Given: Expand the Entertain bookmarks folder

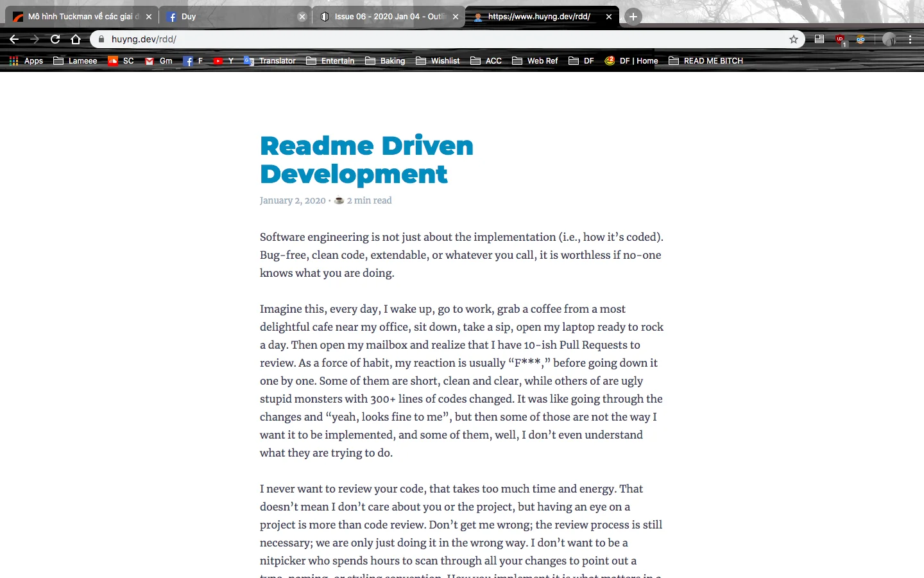Looking at the screenshot, I should click(x=330, y=61).
